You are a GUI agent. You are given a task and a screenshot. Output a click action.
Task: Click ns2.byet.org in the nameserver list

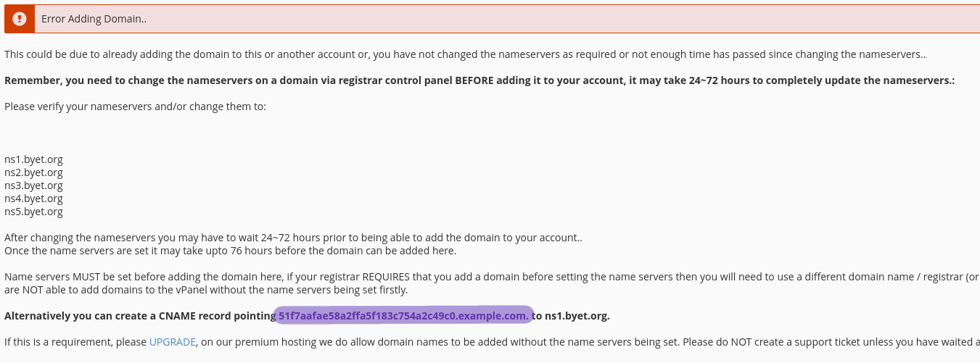(33, 173)
